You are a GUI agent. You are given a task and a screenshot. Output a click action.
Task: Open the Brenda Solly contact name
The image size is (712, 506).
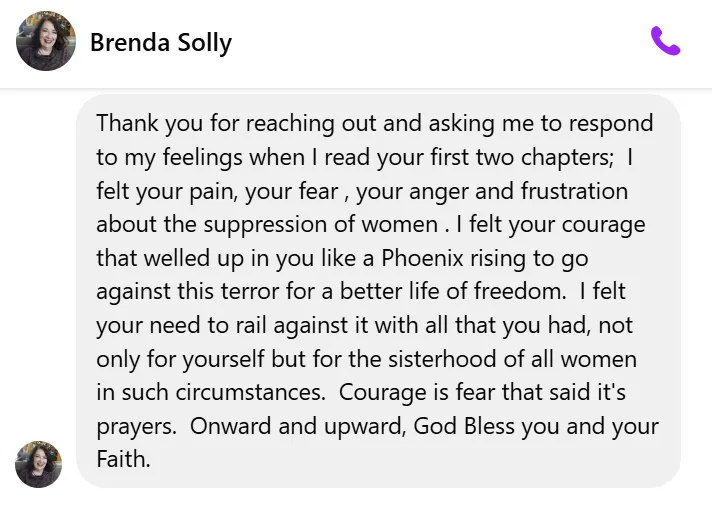point(160,42)
